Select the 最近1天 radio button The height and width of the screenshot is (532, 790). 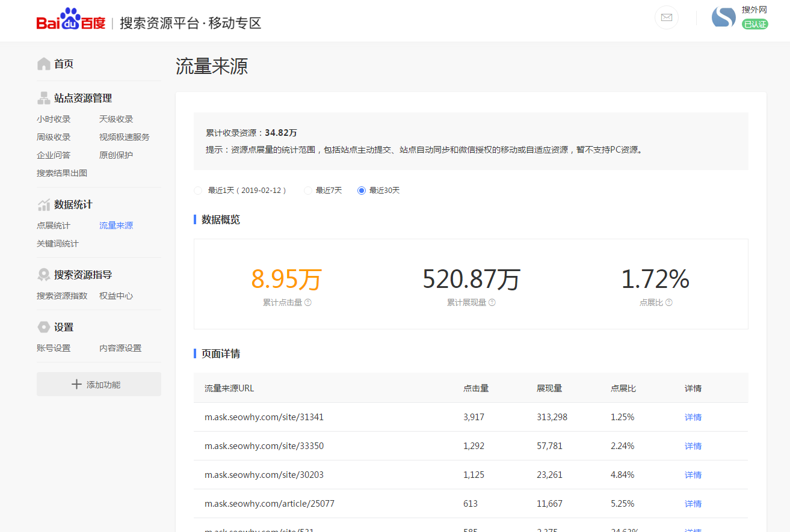point(198,189)
